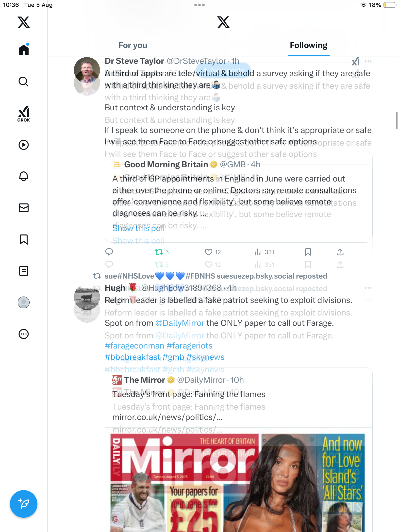Bookmark Dr Steve Taylor's post

(308, 252)
